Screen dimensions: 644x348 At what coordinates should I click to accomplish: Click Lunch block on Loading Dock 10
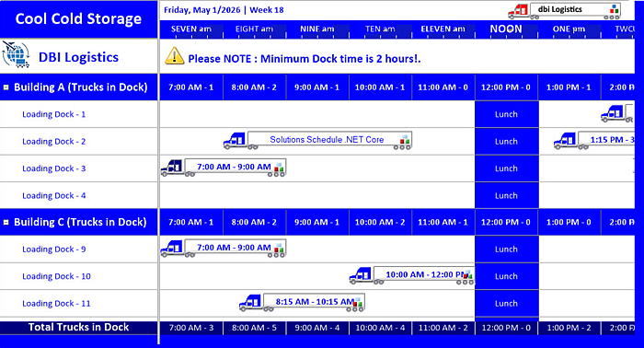point(506,276)
